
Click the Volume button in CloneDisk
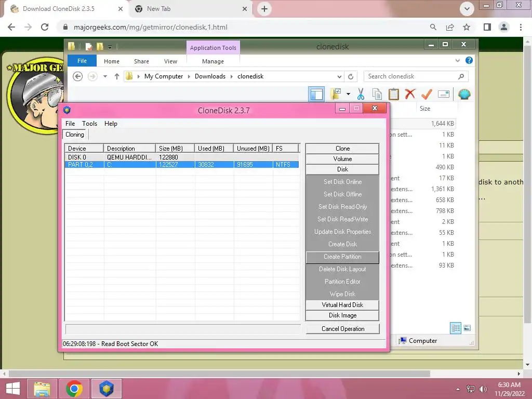tap(342, 159)
